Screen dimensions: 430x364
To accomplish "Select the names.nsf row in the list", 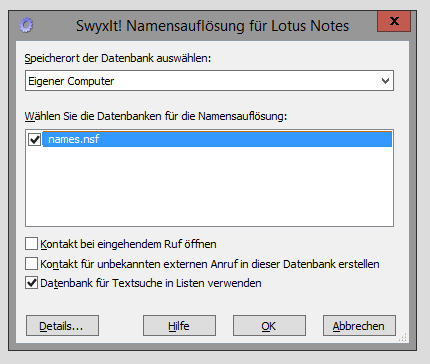I will 217,139.
